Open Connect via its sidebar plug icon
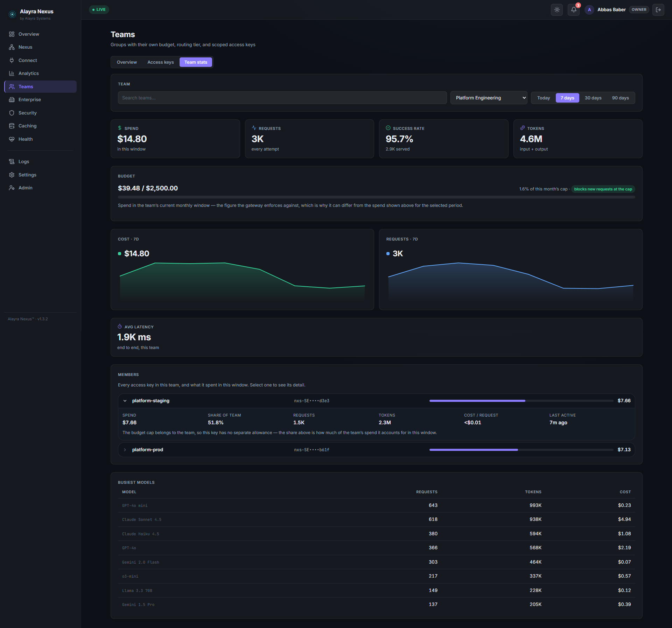Screen dimensions: 672x628 [x=12, y=60]
